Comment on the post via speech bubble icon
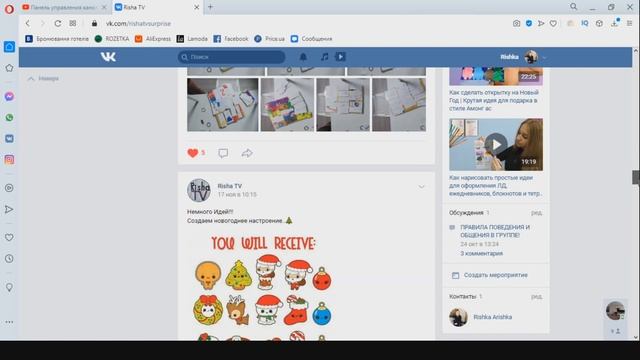The height and width of the screenshot is (360, 640). tap(223, 153)
